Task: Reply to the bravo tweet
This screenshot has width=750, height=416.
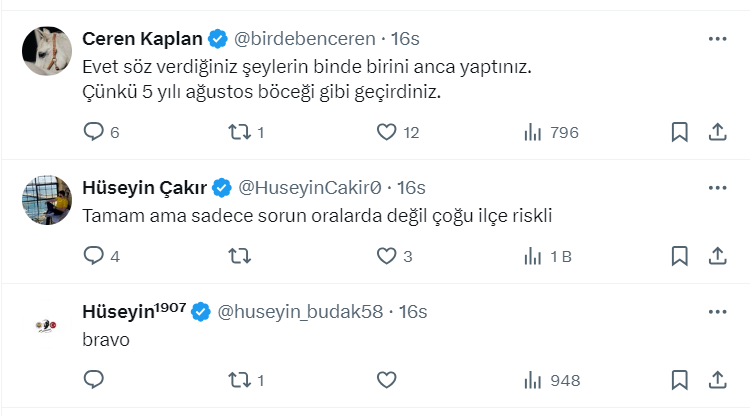Action: [x=94, y=380]
